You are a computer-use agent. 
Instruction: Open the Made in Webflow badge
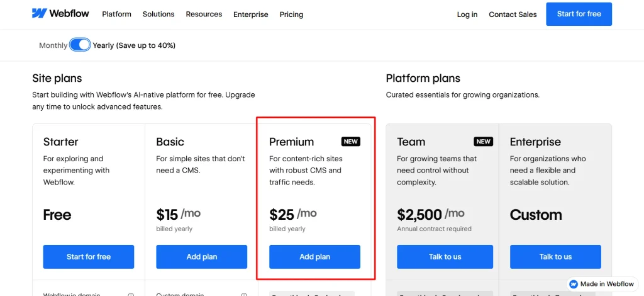click(601, 284)
